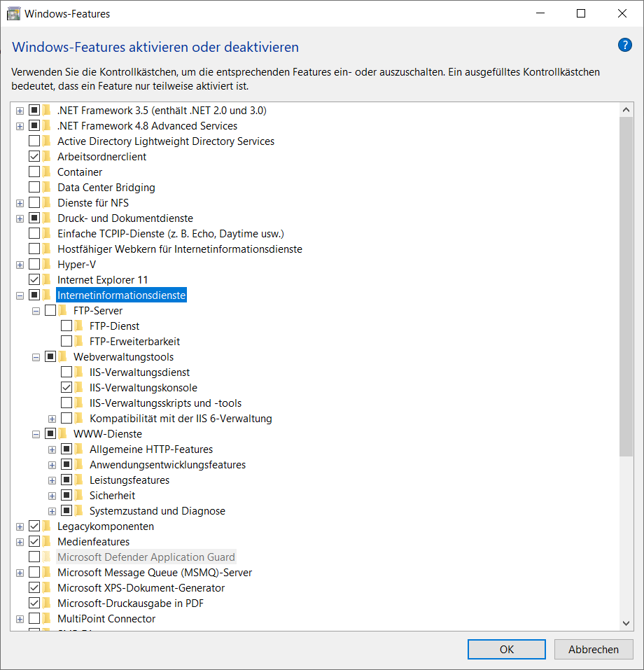The height and width of the screenshot is (670, 644).
Task: Expand the Sicherheit subtree
Action: pyautogui.click(x=52, y=495)
